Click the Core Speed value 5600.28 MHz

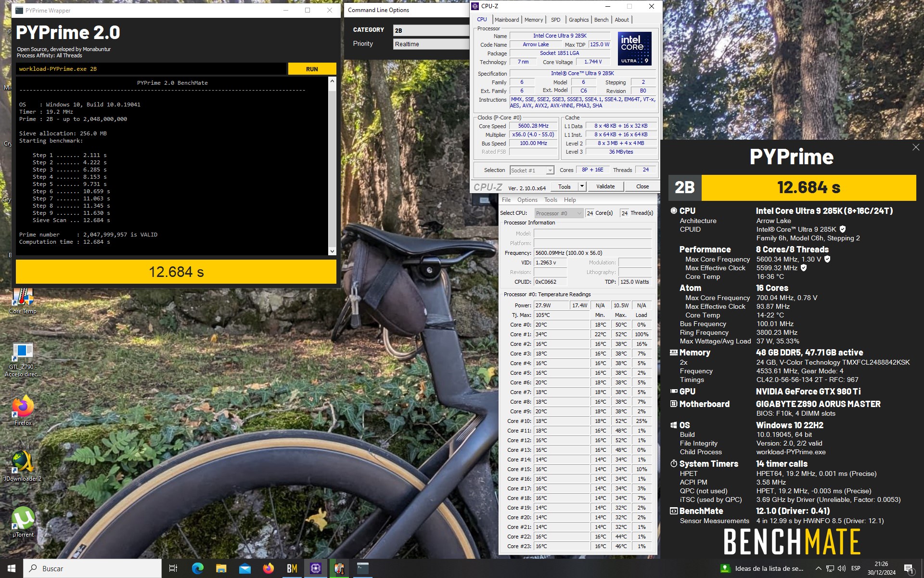pos(533,126)
